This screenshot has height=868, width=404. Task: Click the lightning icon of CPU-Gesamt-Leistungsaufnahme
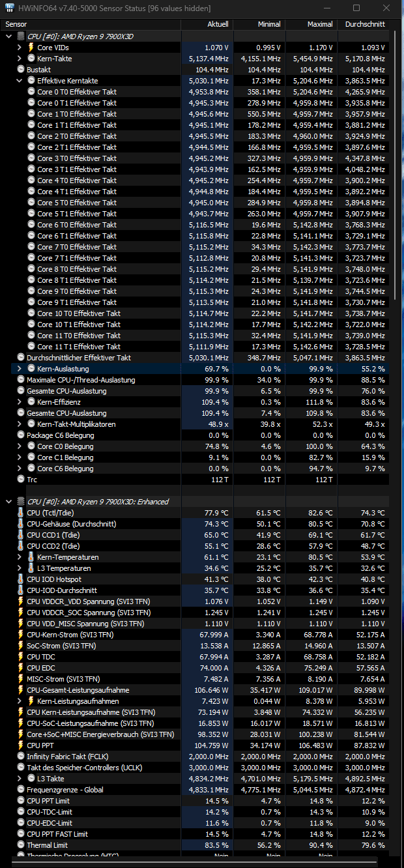[x=20, y=690]
